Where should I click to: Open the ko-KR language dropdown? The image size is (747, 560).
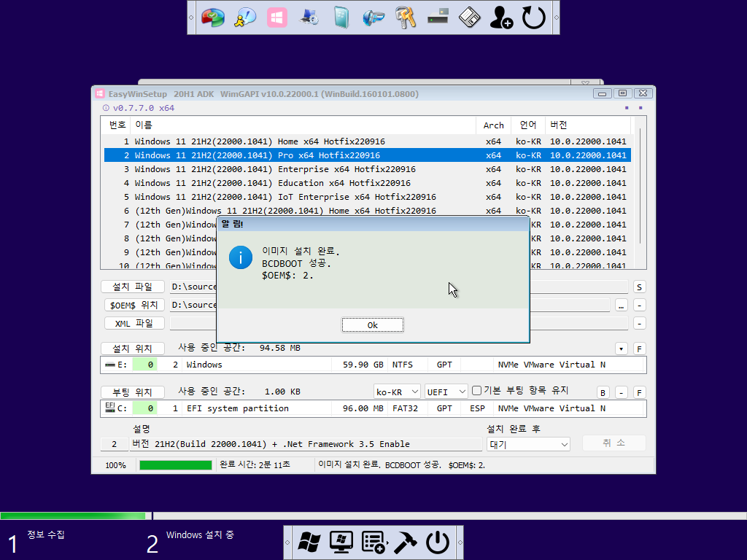[x=397, y=392]
